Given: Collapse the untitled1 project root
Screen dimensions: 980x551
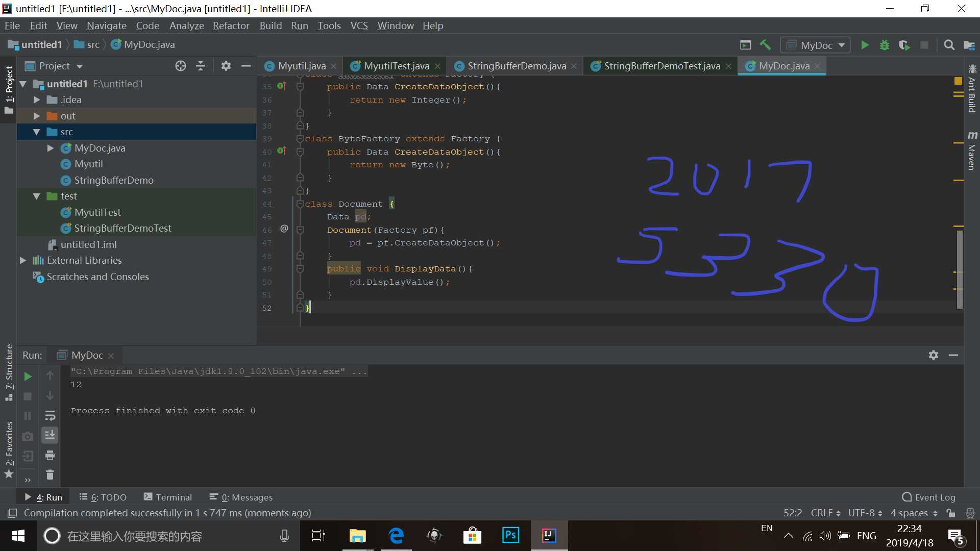Looking at the screenshot, I should pyautogui.click(x=23, y=84).
